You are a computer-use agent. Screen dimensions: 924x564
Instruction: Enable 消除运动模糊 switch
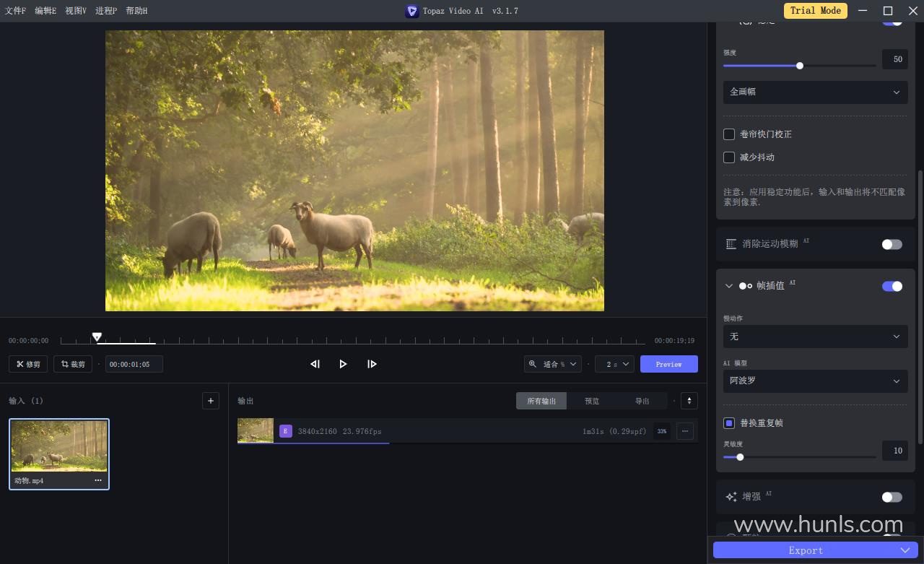[x=892, y=244]
